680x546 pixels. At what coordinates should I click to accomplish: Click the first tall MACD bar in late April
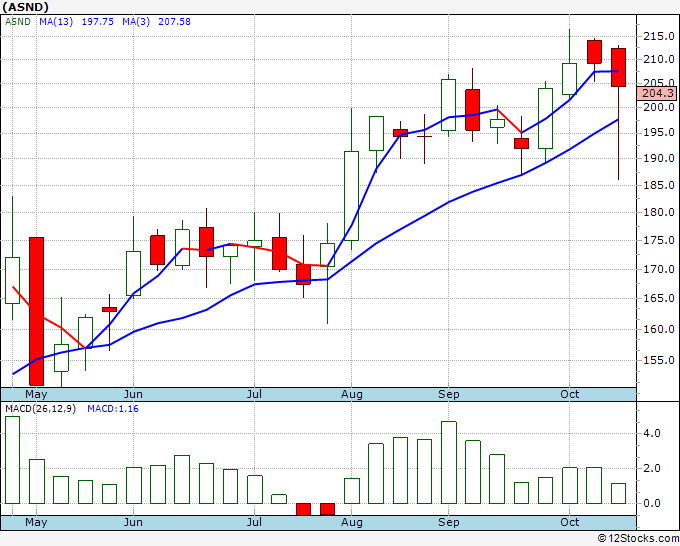[x=12, y=460]
